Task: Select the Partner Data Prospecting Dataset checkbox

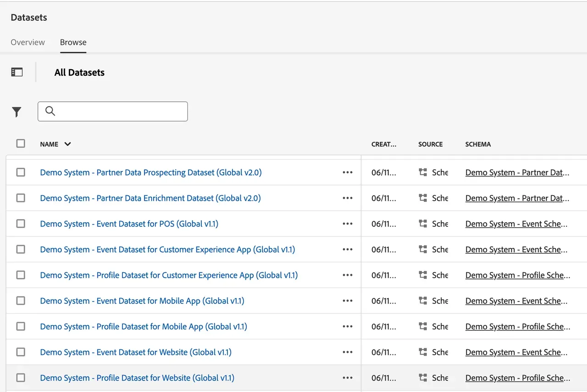Action: (21, 172)
